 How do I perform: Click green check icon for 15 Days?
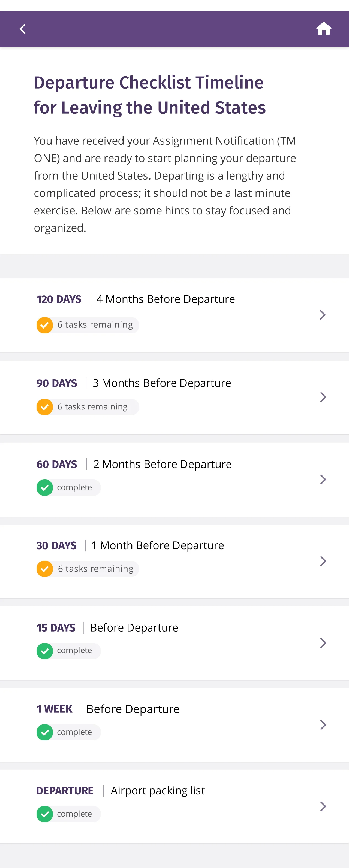[x=44, y=651]
